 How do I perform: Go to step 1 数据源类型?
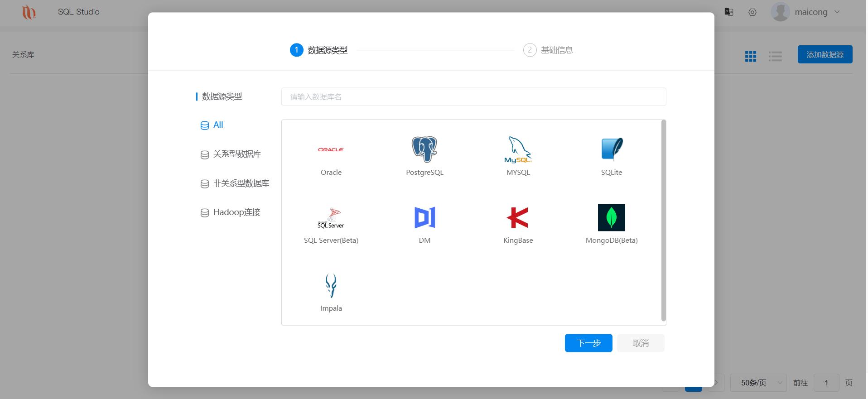pyautogui.click(x=319, y=50)
